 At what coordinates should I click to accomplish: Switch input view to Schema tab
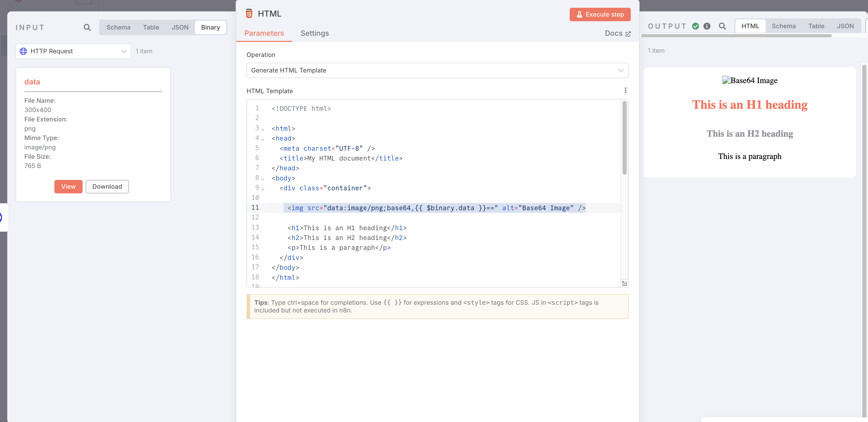coord(118,27)
